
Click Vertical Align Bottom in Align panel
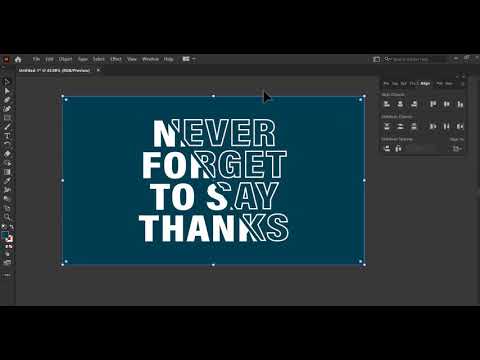[460, 104]
